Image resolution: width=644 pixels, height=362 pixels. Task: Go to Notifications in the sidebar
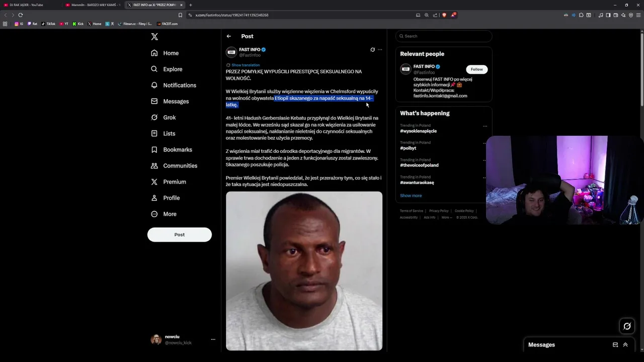(174, 85)
